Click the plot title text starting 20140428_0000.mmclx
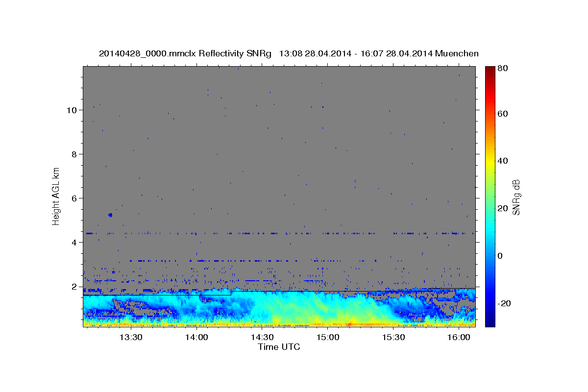 tap(289, 53)
